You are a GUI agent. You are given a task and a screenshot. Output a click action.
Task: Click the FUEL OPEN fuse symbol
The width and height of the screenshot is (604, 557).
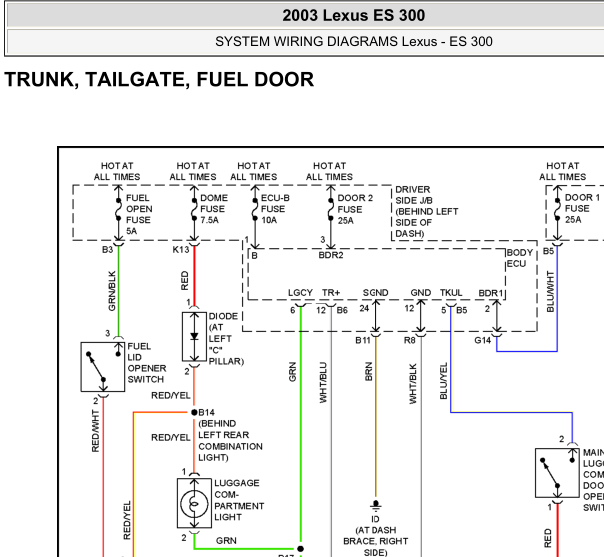pos(118,210)
